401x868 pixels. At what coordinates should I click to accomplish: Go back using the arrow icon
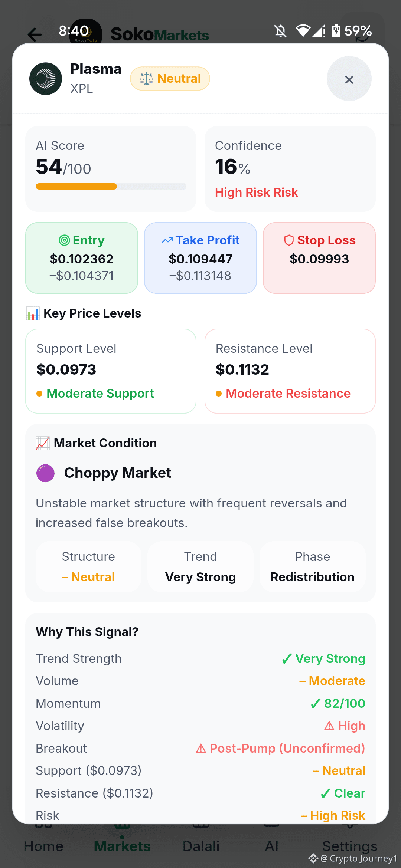click(x=35, y=35)
